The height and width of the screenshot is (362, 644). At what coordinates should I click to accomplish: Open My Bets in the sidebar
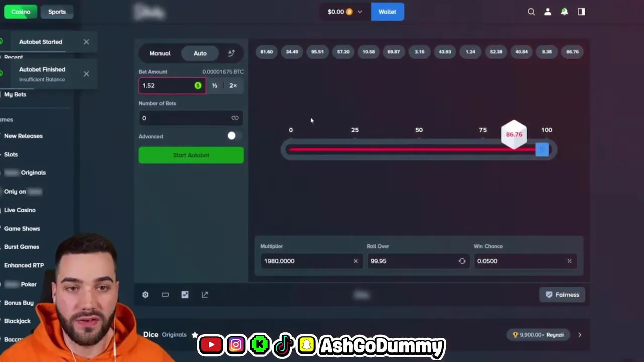tap(15, 94)
